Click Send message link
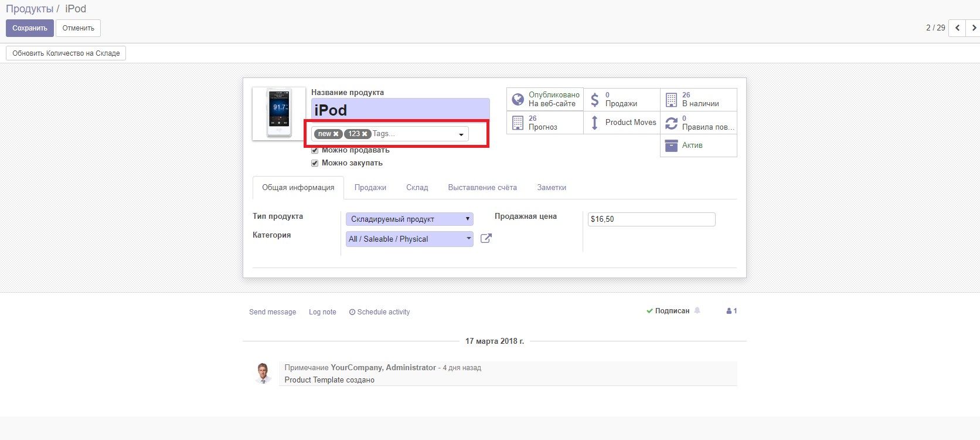The width and height of the screenshot is (980, 440). [273, 312]
